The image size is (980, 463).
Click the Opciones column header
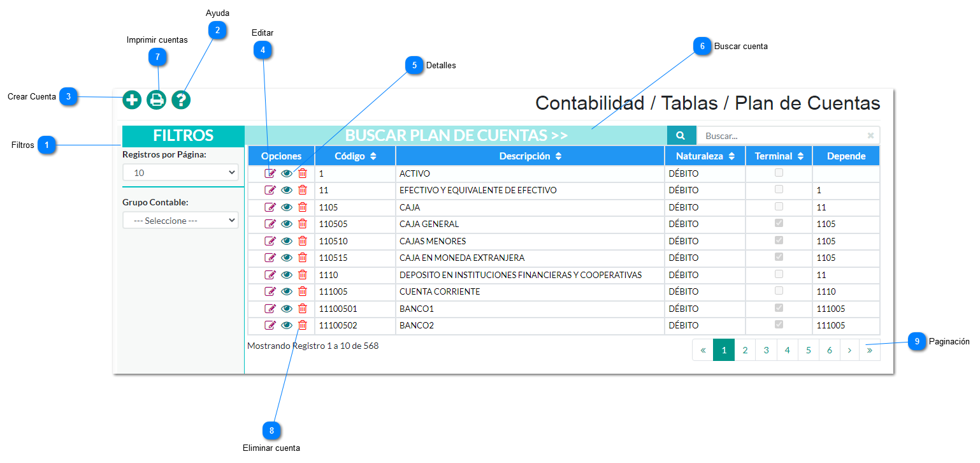(x=281, y=156)
